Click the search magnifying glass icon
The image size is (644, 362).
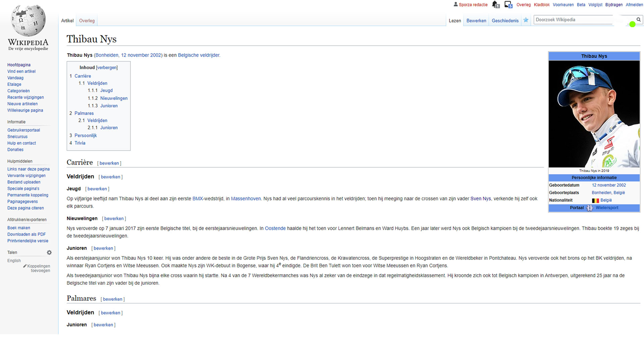click(638, 20)
